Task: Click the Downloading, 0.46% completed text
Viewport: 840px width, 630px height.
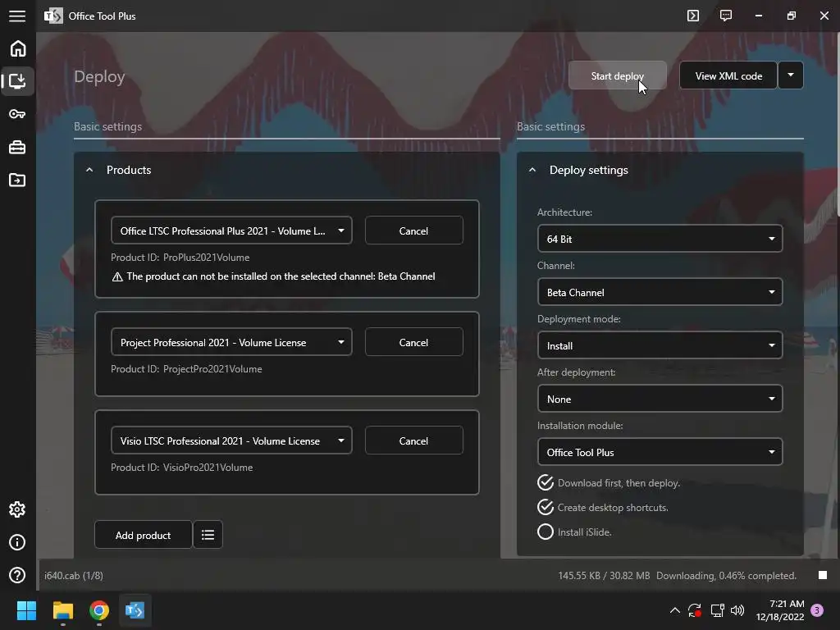Action: (727, 575)
